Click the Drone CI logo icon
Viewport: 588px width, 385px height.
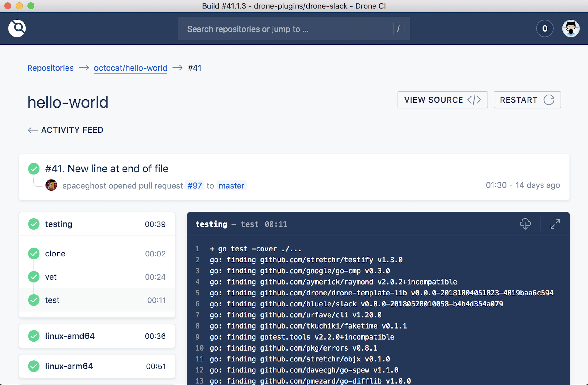click(x=17, y=28)
